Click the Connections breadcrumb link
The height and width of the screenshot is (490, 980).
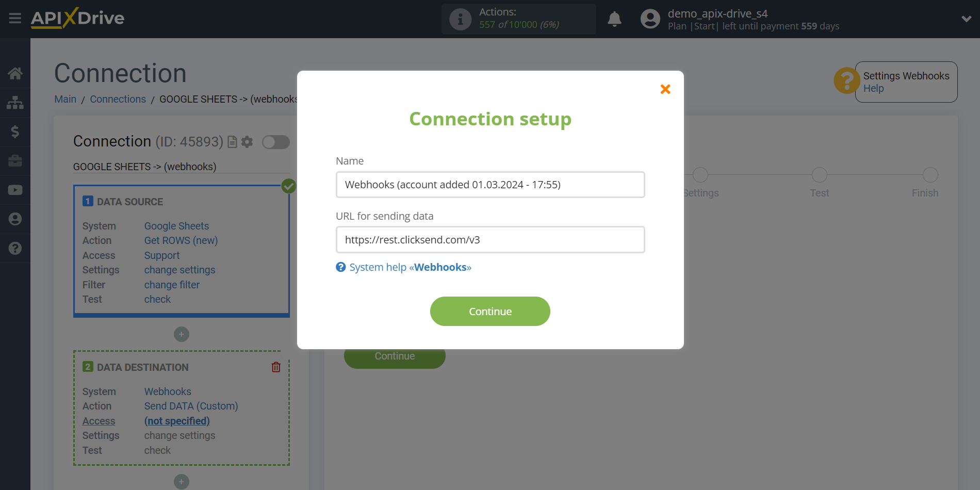(x=118, y=99)
